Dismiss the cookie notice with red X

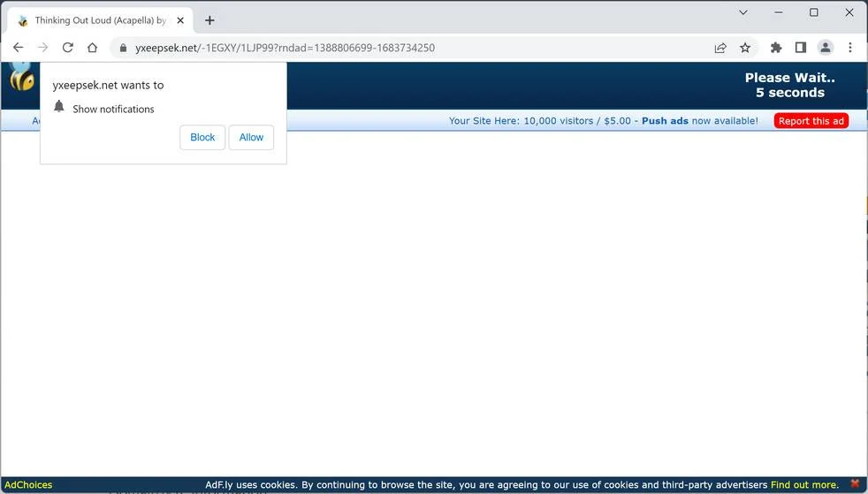pyautogui.click(x=855, y=484)
